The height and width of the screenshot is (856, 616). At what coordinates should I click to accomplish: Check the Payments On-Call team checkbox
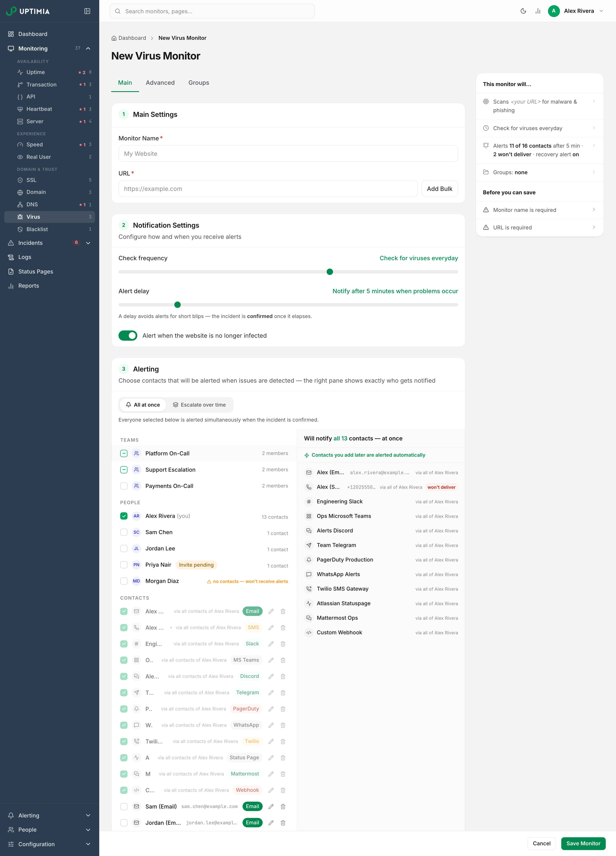point(124,486)
